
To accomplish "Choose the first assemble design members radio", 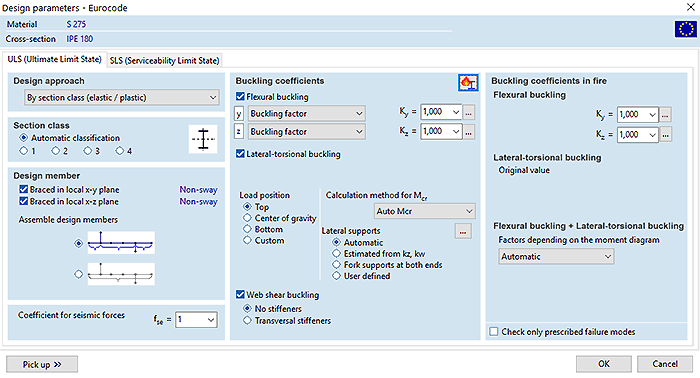I will pyautogui.click(x=79, y=243).
